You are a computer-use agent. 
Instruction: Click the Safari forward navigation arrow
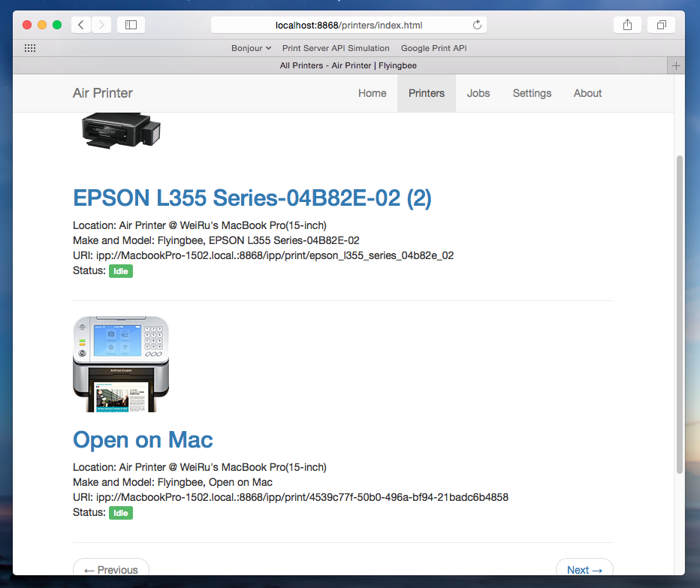point(101,25)
